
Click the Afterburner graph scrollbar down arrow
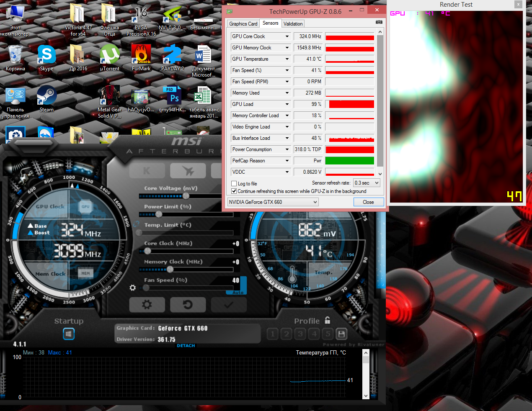pos(366,396)
